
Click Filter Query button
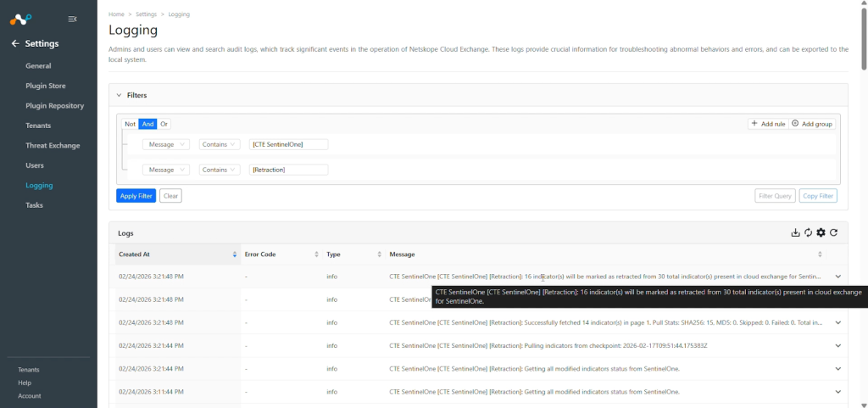(x=775, y=196)
